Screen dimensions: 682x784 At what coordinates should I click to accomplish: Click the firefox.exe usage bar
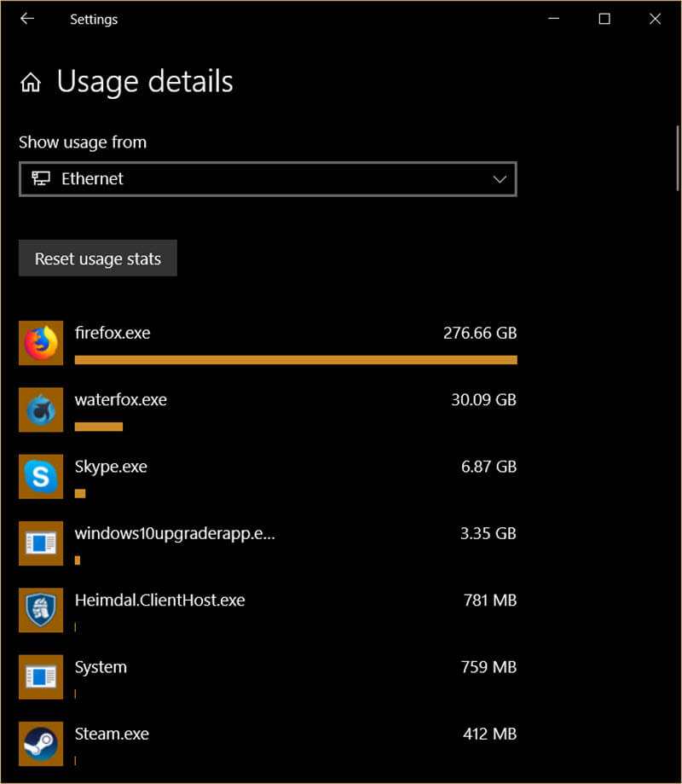pyautogui.click(x=296, y=359)
